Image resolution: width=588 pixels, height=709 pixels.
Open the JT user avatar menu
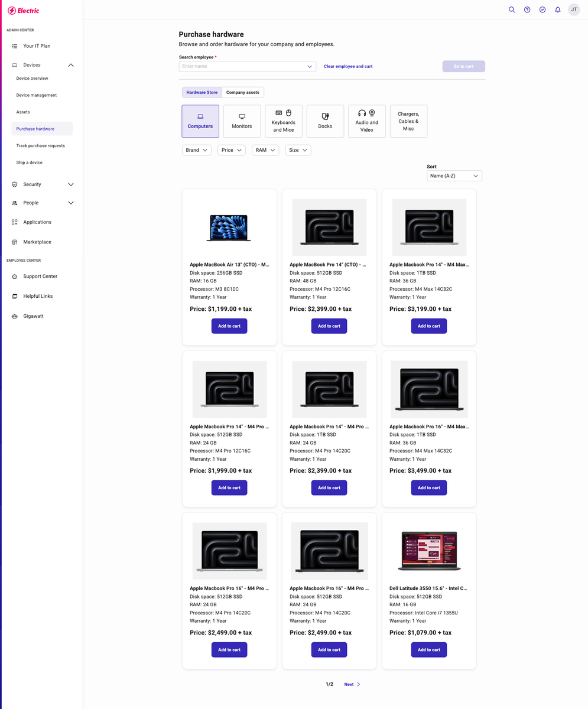(x=574, y=9)
